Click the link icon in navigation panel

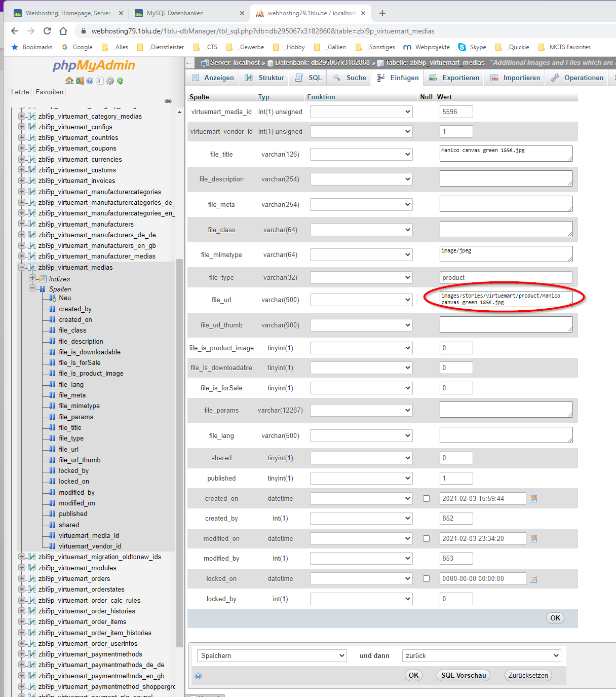[x=168, y=101]
